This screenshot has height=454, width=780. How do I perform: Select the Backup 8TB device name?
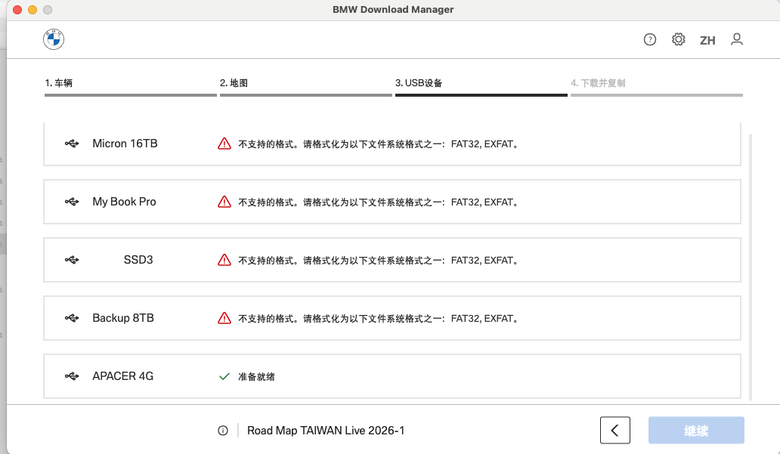123,318
